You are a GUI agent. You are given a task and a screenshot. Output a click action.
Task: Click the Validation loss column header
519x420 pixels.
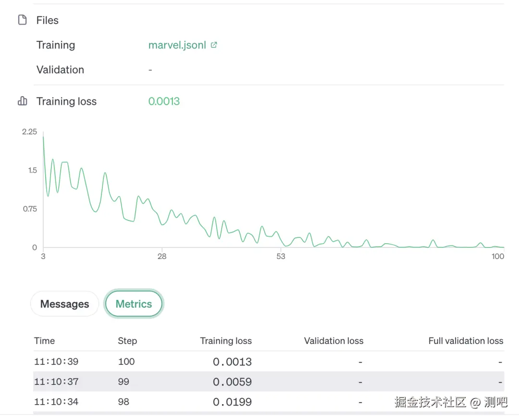[x=334, y=341]
